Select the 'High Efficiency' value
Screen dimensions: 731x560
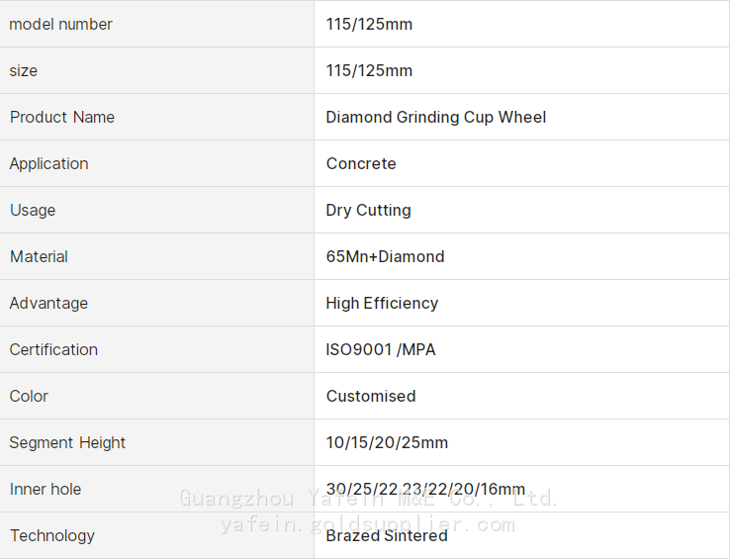(382, 303)
